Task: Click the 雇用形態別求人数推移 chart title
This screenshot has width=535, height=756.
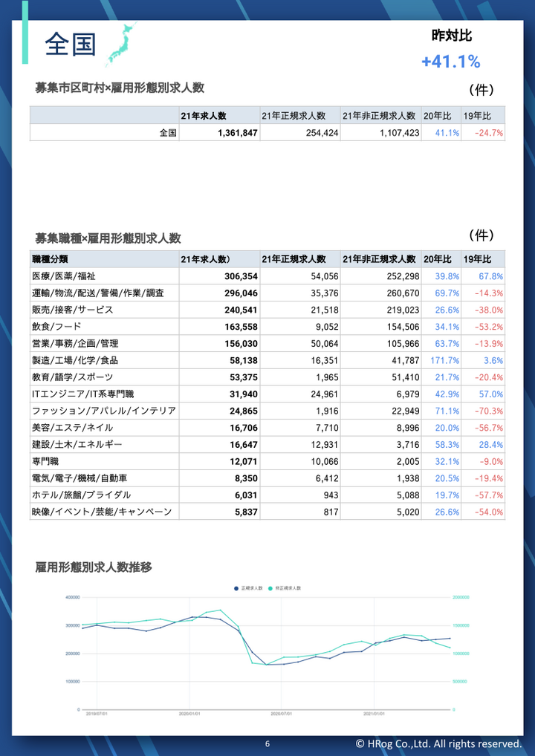Action: [x=94, y=568]
